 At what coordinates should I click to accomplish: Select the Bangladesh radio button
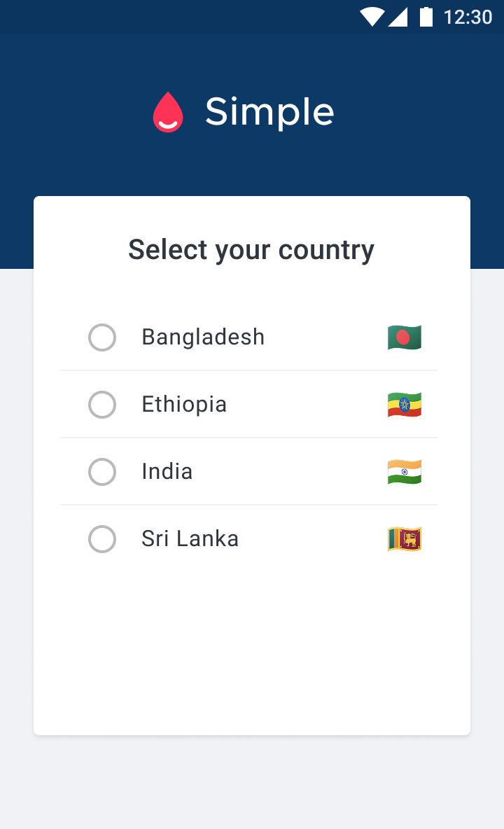[x=102, y=337]
